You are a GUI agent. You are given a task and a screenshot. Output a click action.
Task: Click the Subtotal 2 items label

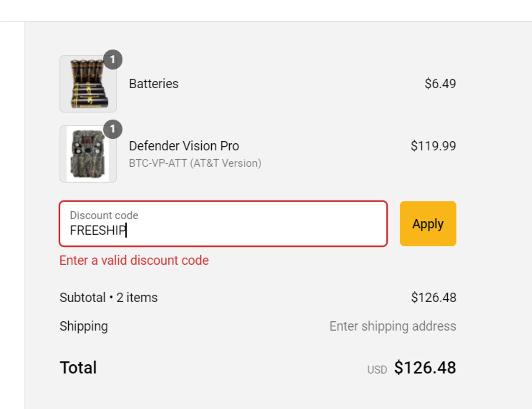(x=109, y=298)
